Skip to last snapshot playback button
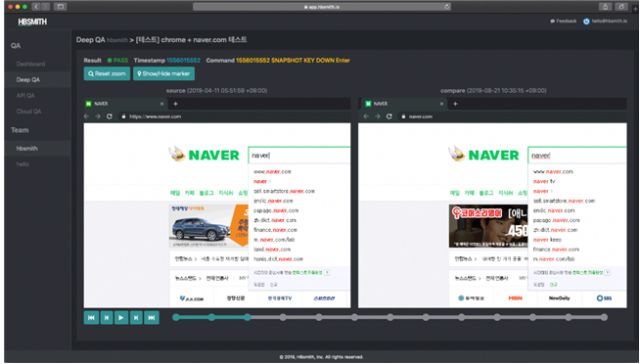 151,317
